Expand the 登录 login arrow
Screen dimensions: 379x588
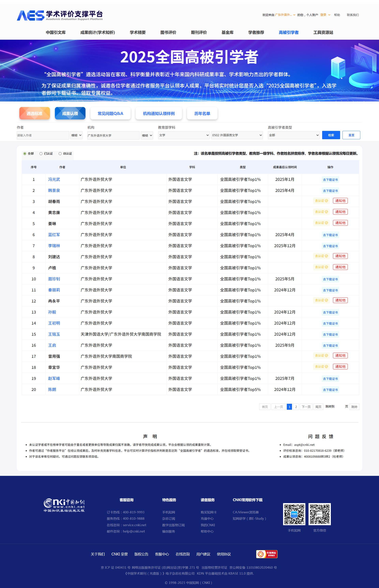click(x=329, y=15)
